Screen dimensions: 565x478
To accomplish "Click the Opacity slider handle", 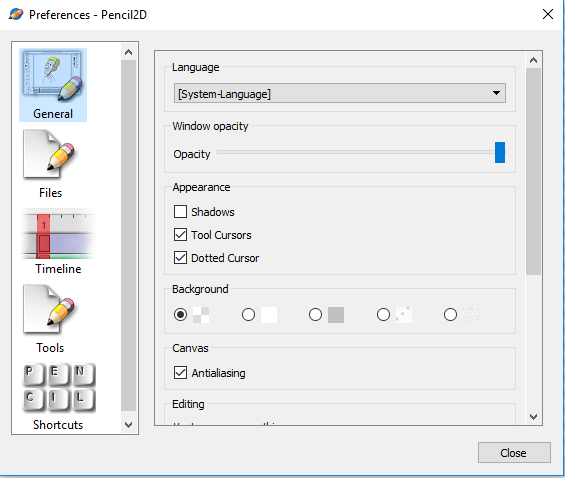I will click(x=500, y=152).
